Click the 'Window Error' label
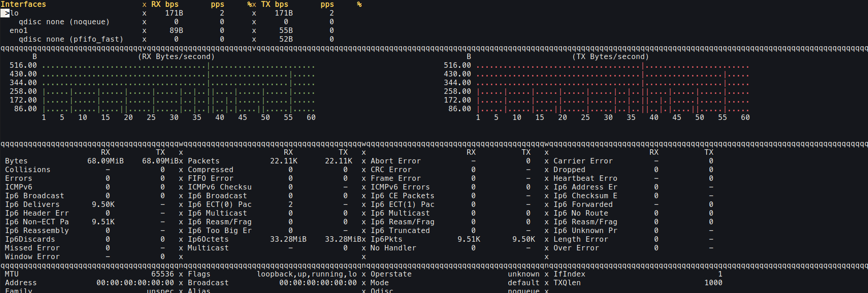This screenshot has width=868, height=293. tap(32, 257)
